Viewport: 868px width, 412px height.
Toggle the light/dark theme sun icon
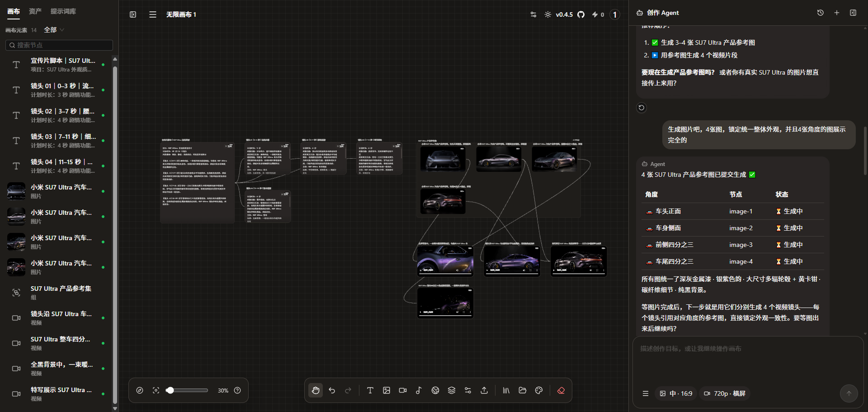pos(548,14)
